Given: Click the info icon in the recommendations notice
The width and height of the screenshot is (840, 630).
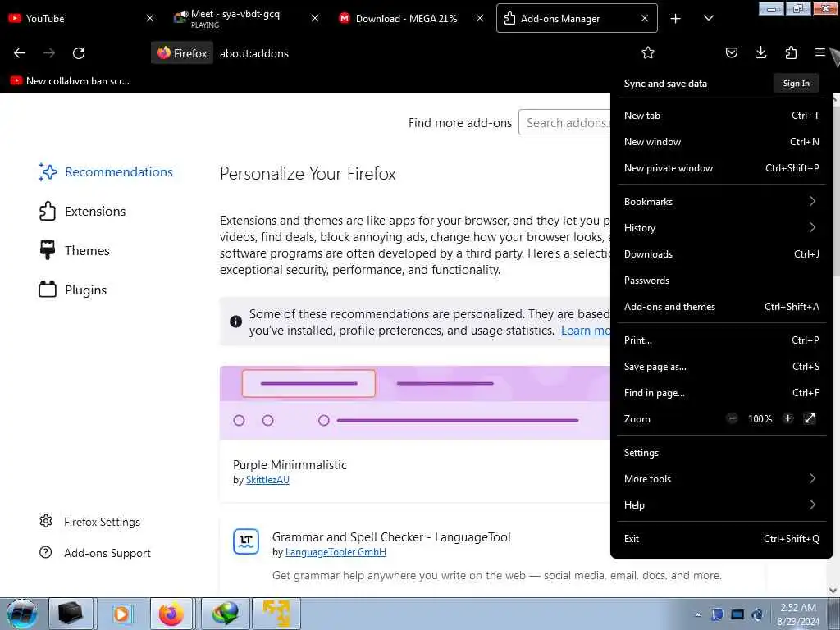Looking at the screenshot, I should pyautogui.click(x=235, y=322).
